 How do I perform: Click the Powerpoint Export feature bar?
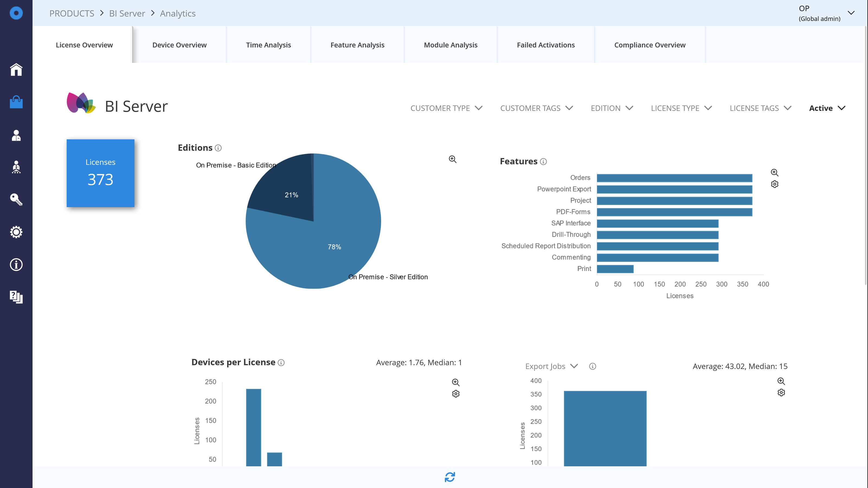click(x=674, y=190)
